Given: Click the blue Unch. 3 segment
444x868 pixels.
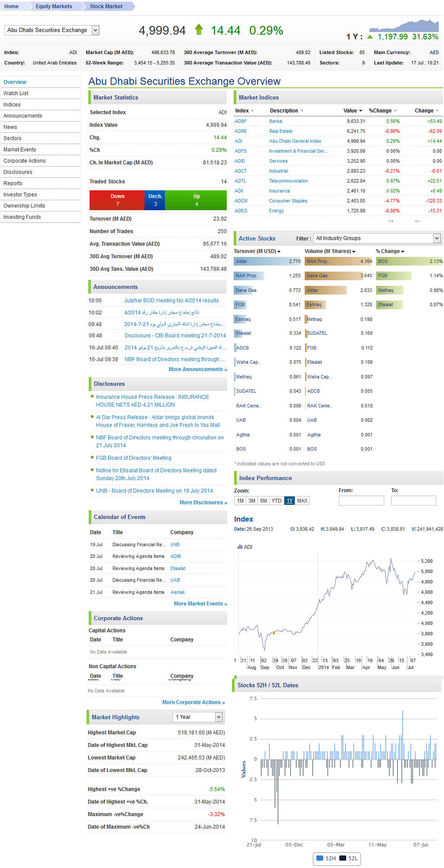Looking at the screenshot, I should 155,200.
